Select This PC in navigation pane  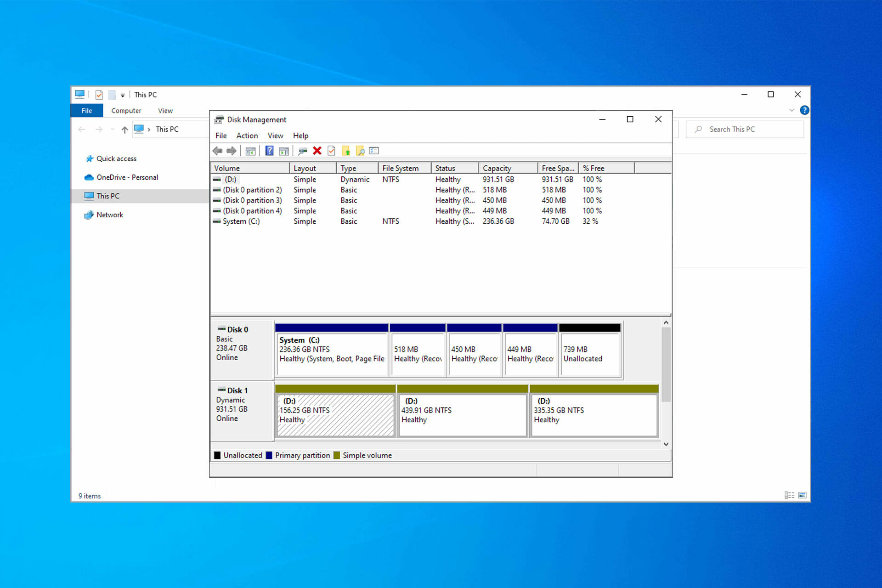click(x=140, y=196)
